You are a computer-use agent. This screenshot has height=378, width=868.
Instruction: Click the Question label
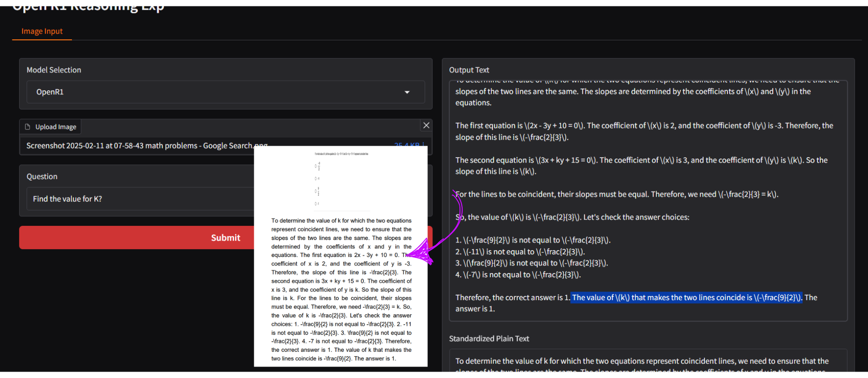[42, 176]
